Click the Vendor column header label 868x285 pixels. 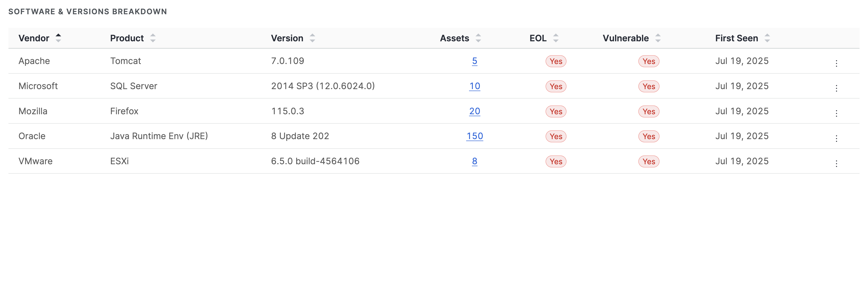pos(34,38)
